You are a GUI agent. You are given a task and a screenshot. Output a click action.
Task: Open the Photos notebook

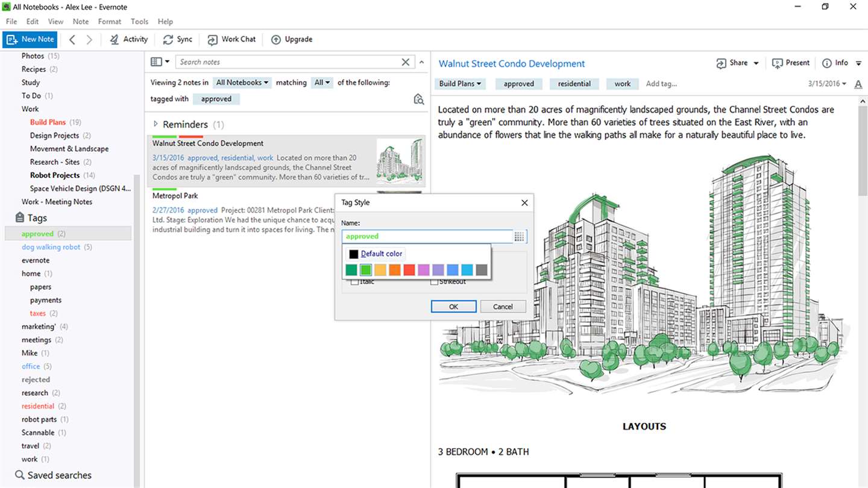(33, 56)
